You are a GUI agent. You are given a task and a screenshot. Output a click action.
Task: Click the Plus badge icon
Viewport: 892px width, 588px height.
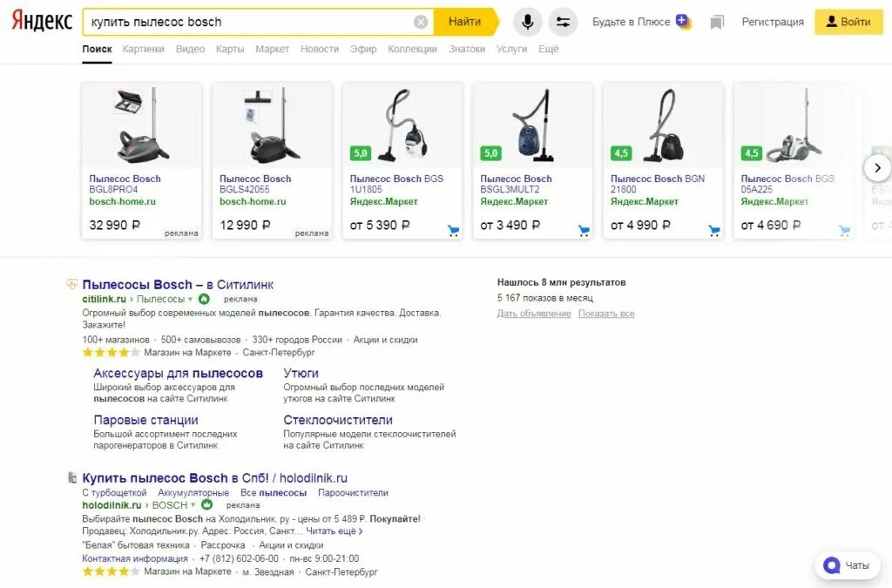(x=683, y=22)
